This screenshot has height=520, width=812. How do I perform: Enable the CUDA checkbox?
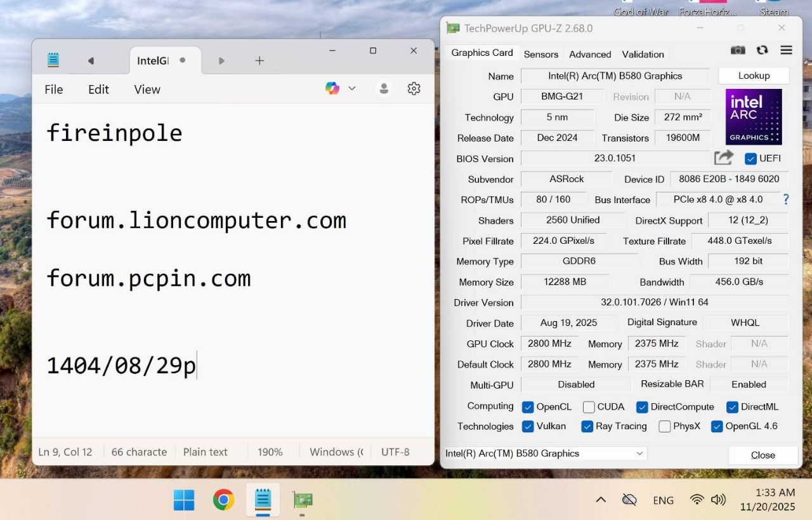(589, 407)
